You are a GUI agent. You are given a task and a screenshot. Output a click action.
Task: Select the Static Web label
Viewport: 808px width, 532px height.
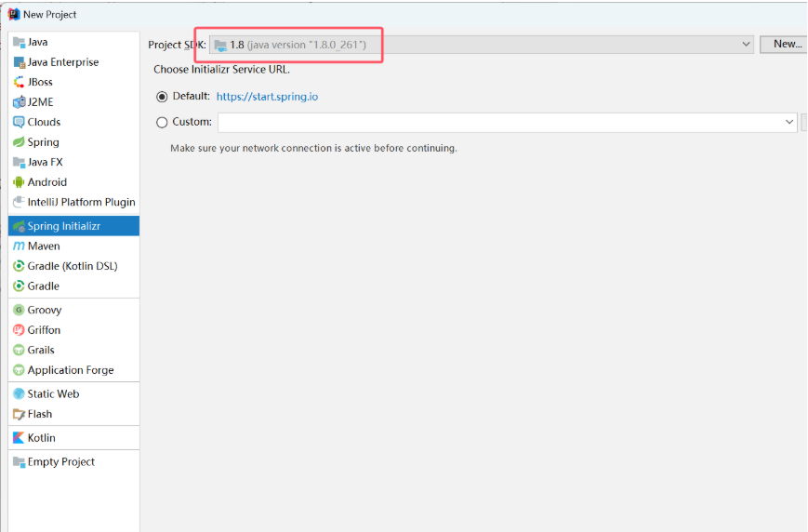(x=54, y=393)
